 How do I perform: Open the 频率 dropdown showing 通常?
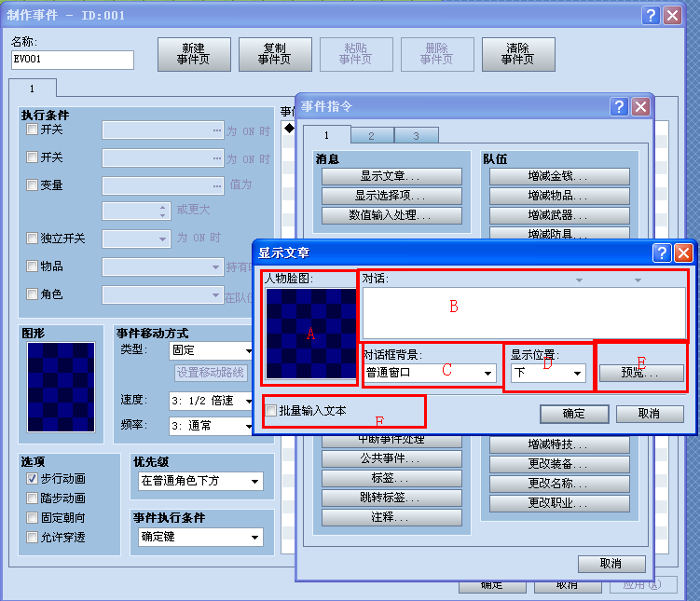(211, 426)
